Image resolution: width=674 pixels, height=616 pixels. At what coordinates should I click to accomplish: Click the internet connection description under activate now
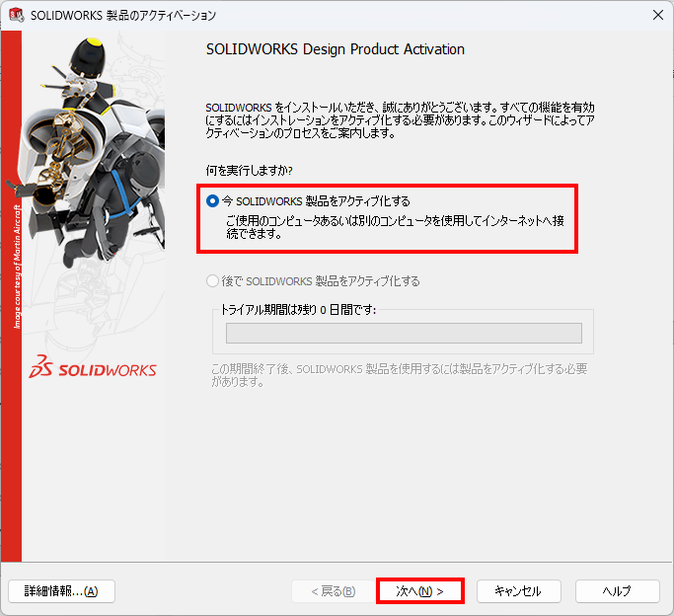pyautogui.click(x=395, y=227)
